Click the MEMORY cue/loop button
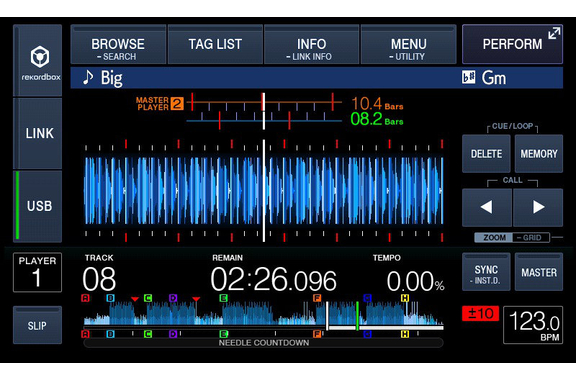This screenshot has width=576, height=380. tap(539, 154)
